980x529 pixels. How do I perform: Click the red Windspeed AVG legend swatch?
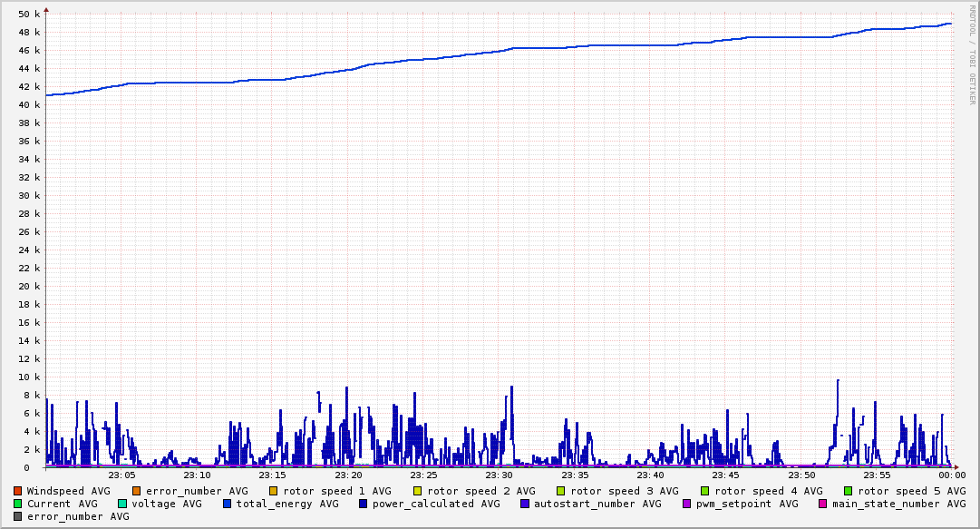tap(18, 491)
